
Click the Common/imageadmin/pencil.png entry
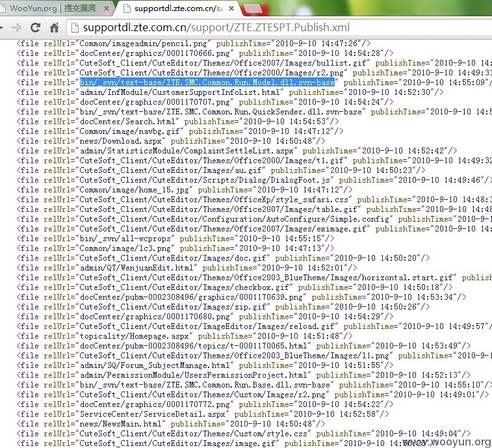(x=194, y=44)
